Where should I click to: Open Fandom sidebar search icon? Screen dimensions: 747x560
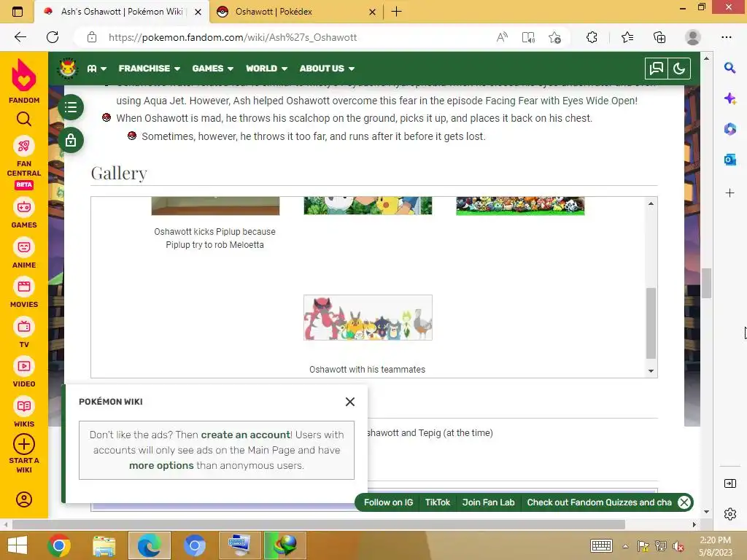pos(24,119)
